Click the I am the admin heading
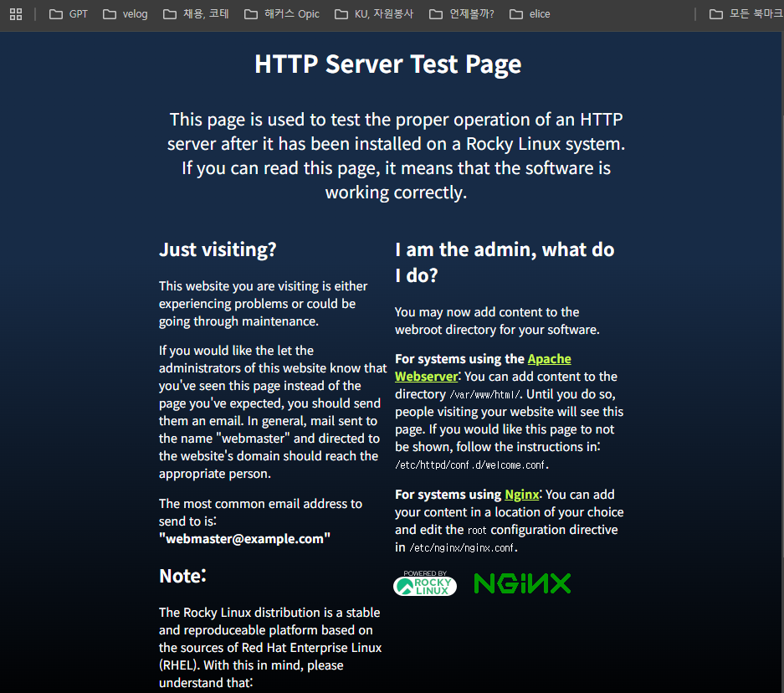 (505, 262)
